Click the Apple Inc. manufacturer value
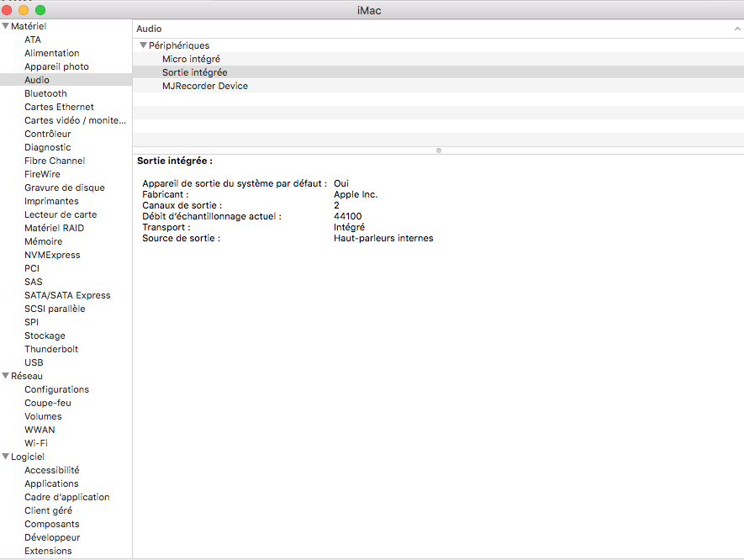 click(x=356, y=194)
